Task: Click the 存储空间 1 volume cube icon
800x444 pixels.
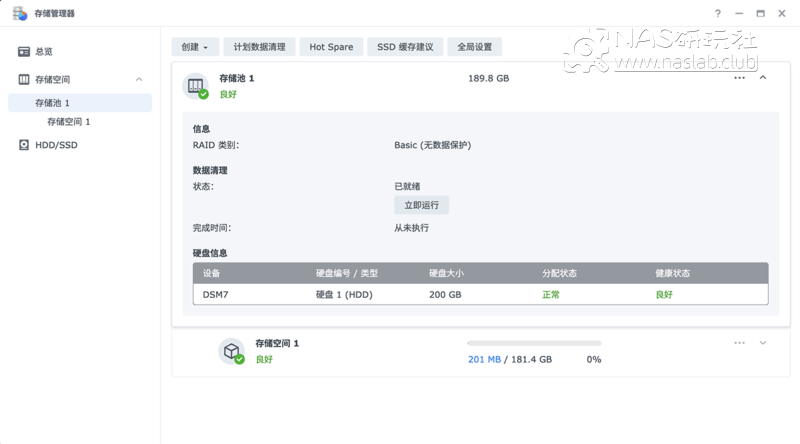Action: tap(231, 351)
